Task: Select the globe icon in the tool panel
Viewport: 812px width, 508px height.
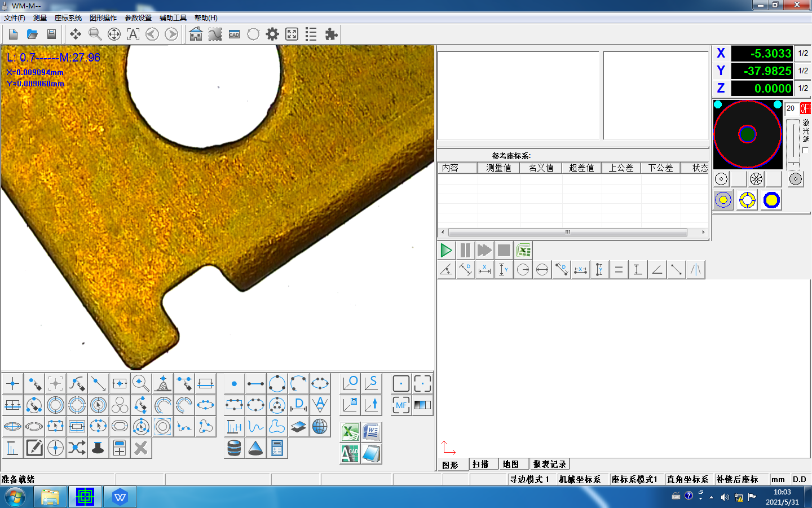Action: tap(320, 427)
